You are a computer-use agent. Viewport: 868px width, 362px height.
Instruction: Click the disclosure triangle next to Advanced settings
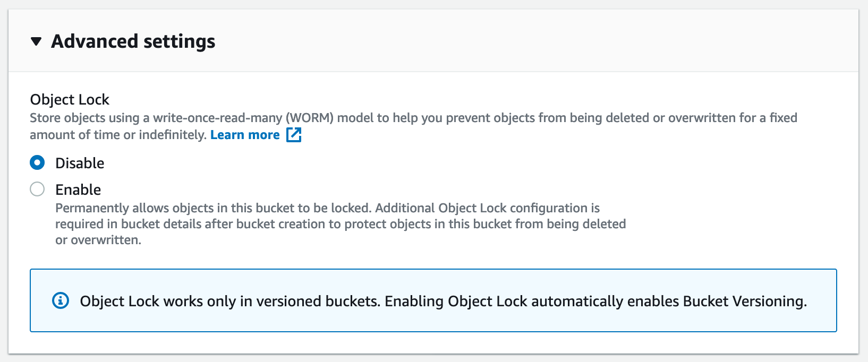click(x=35, y=40)
